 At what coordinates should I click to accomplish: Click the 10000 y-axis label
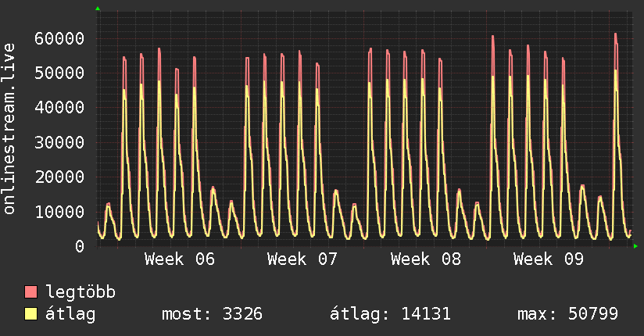click(x=59, y=212)
